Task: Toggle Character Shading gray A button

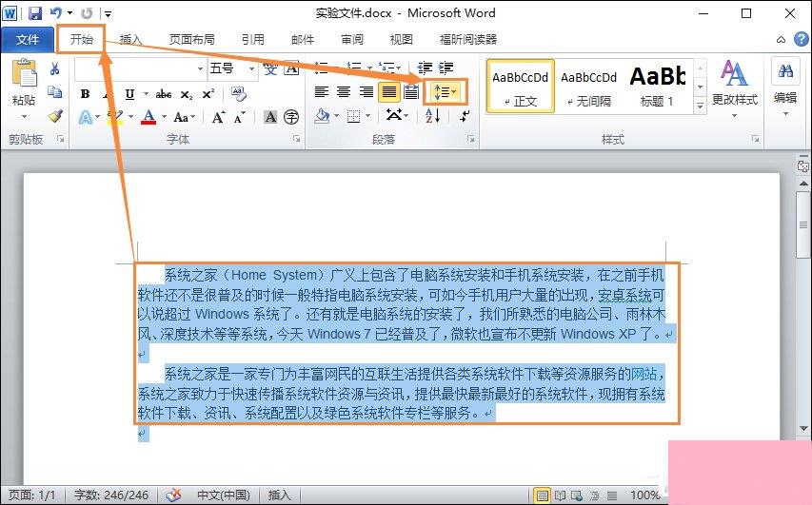Action: [270, 118]
